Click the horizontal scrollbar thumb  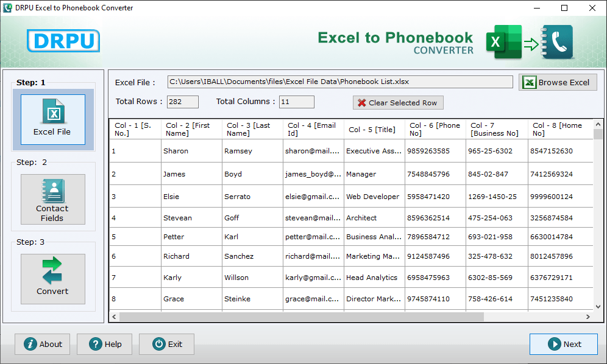click(x=302, y=317)
